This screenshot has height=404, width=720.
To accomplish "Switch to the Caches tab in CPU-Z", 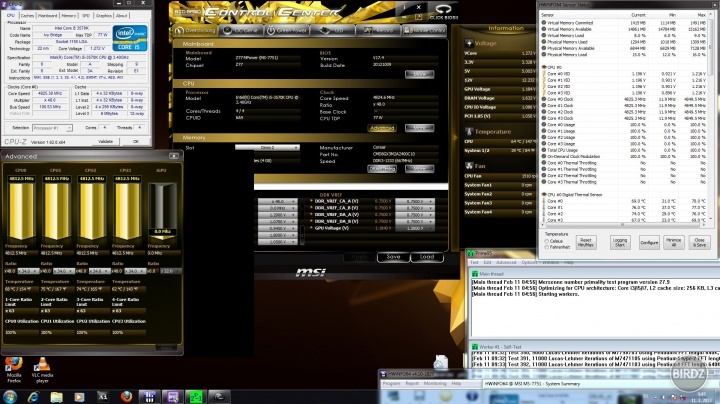I will tap(27, 15).
